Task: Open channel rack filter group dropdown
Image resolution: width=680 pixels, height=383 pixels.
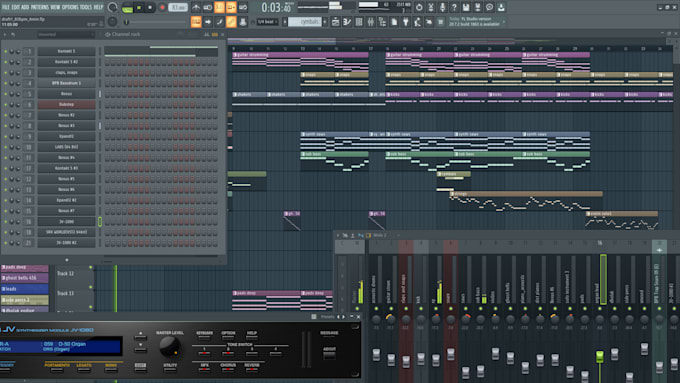Action: 65,34
